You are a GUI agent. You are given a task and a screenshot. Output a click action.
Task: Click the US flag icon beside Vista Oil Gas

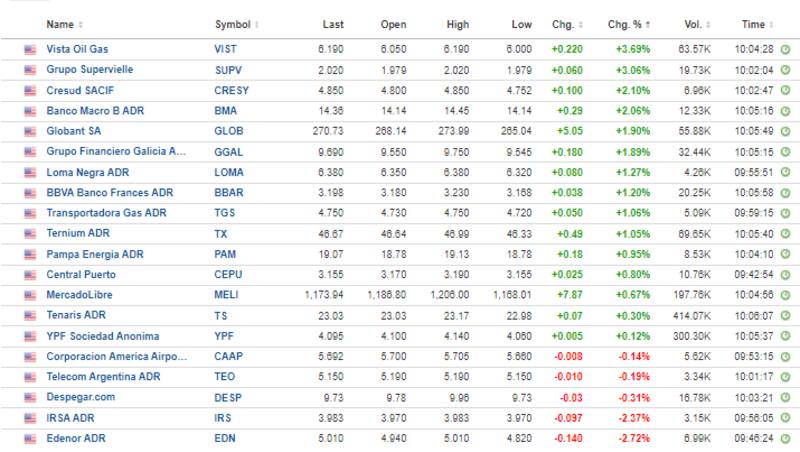[x=29, y=48]
